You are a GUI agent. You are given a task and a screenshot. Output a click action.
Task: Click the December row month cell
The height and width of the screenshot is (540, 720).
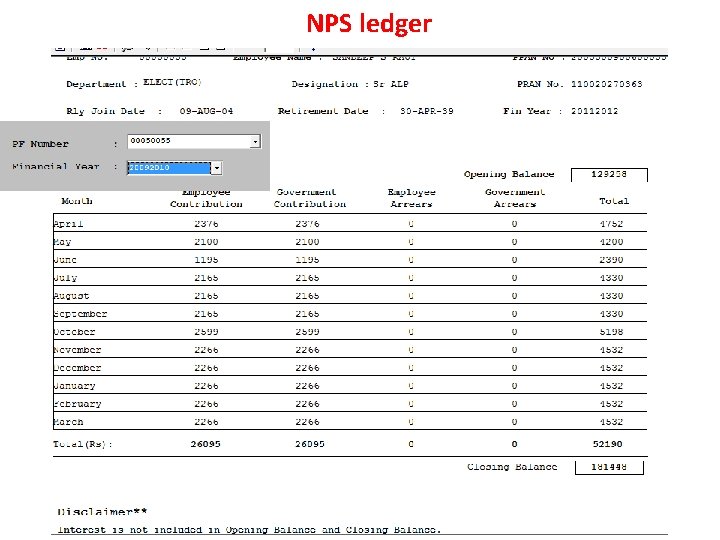pyautogui.click(x=77, y=368)
